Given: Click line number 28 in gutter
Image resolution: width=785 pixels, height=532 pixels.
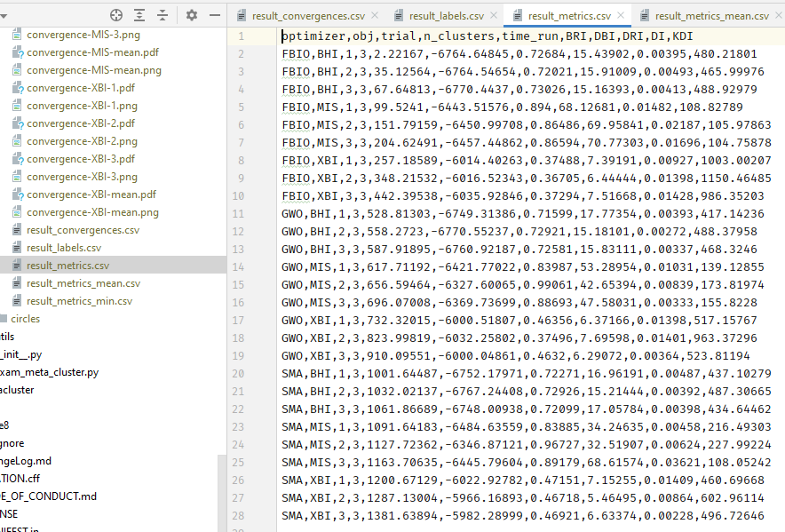Looking at the screenshot, I should pyautogui.click(x=238, y=515).
